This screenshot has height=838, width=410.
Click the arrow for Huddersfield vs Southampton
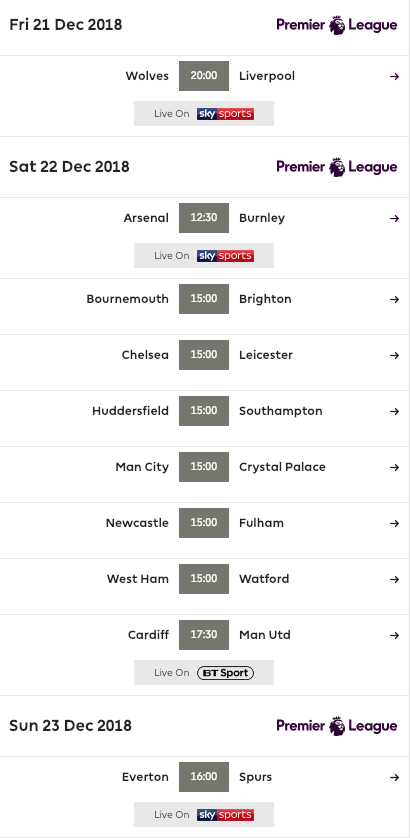point(394,412)
